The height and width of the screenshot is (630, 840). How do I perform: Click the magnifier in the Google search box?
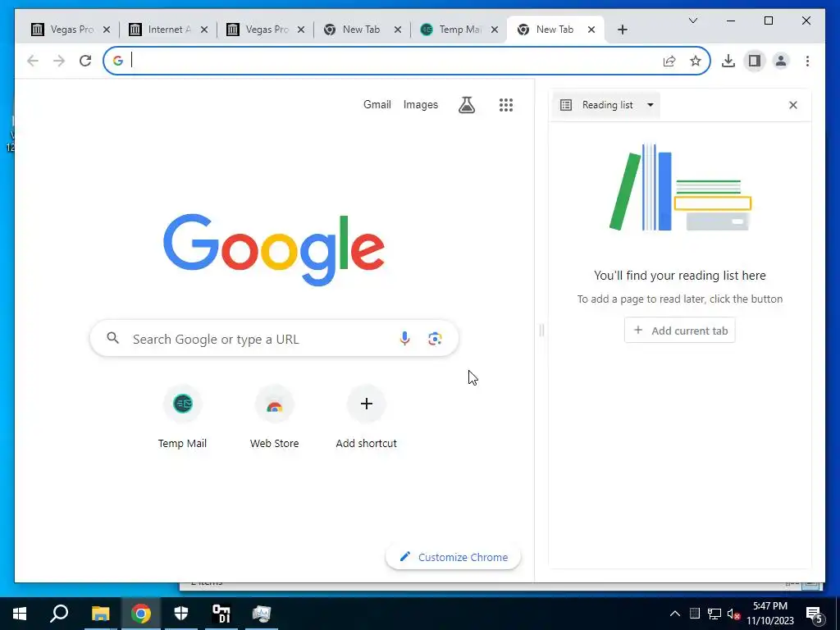(112, 338)
